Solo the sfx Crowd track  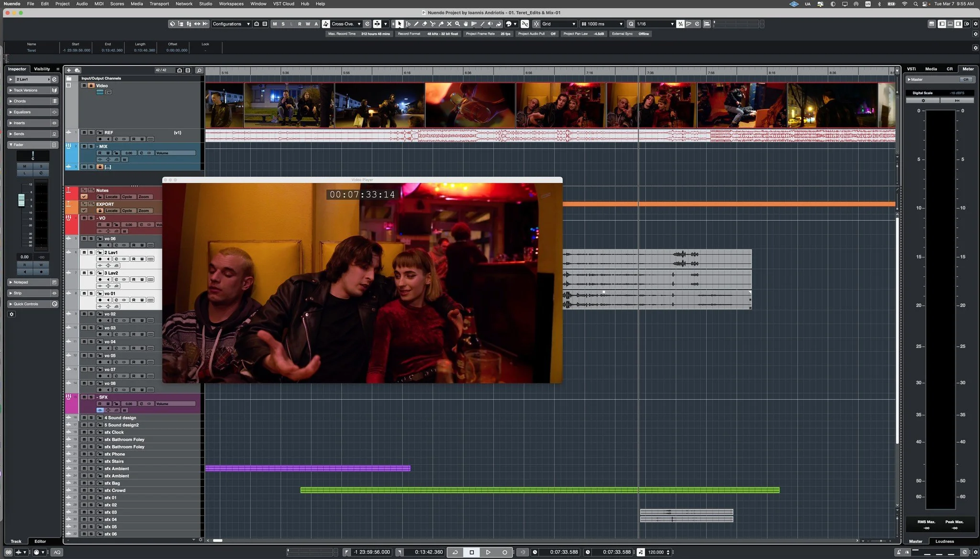click(91, 491)
